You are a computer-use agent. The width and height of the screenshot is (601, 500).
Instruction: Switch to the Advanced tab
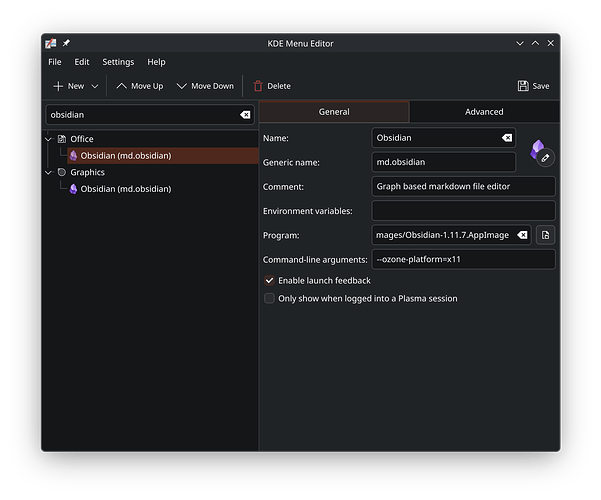point(484,112)
